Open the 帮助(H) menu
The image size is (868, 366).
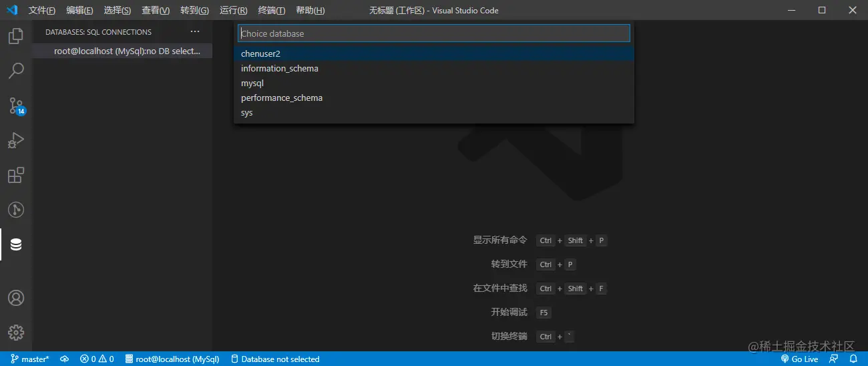pyautogui.click(x=310, y=10)
